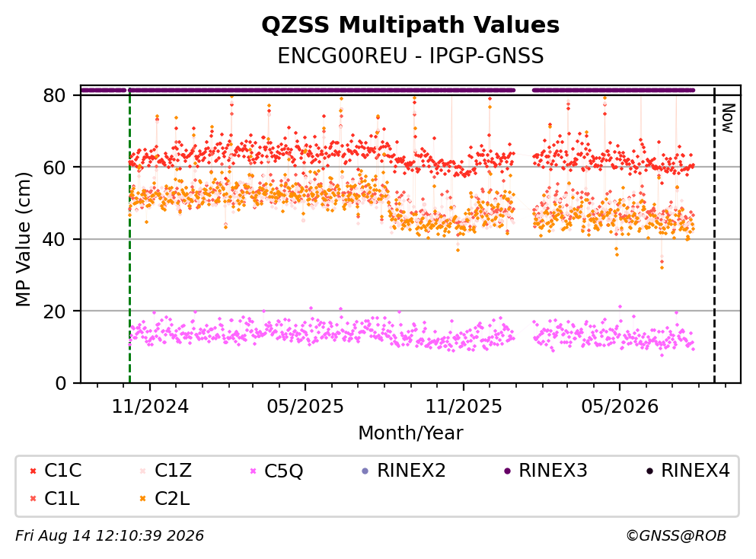Click the 'Now' dashed vertical line label
Screen dimensions: 756x559
click(728, 118)
